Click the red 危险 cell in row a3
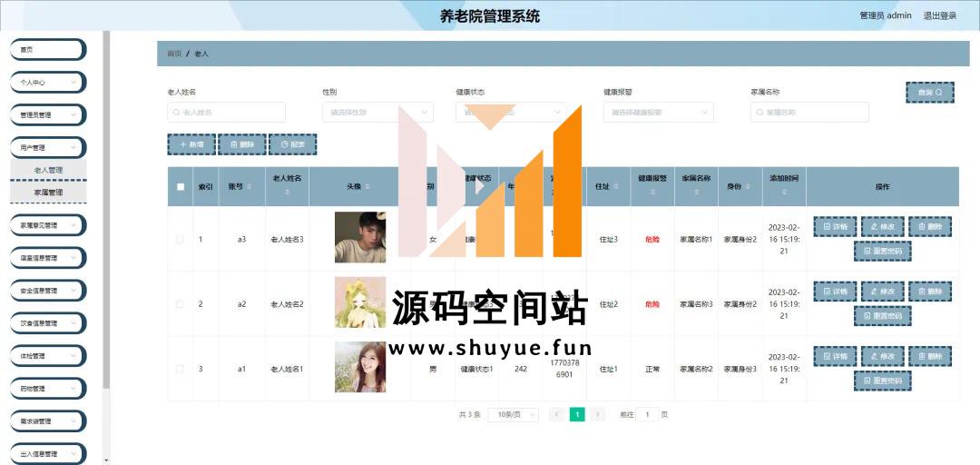Image resolution: width=980 pixels, height=465 pixels. 652,240
